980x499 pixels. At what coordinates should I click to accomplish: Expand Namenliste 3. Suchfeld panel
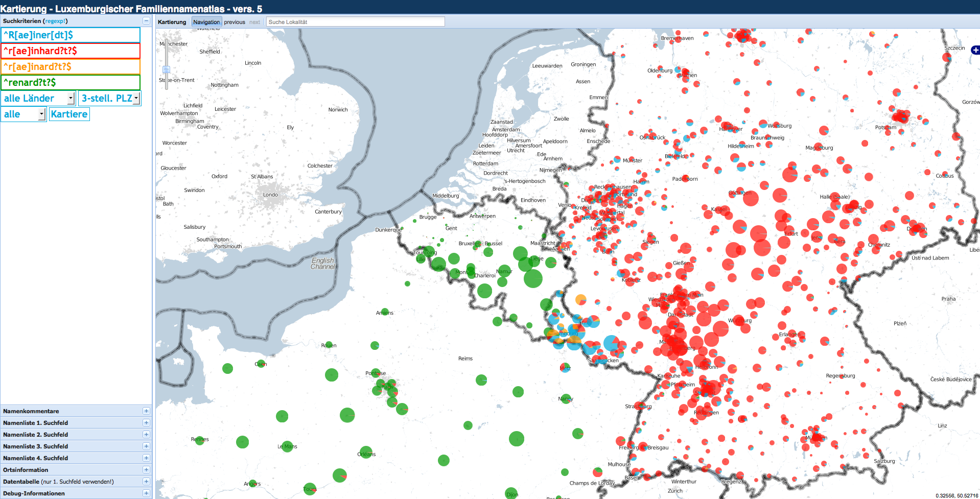[146, 446]
